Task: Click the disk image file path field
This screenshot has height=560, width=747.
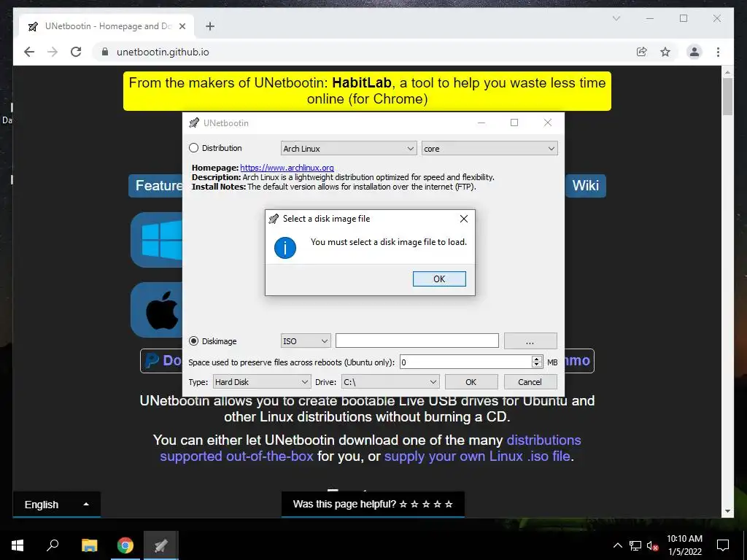Action: [x=417, y=341]
